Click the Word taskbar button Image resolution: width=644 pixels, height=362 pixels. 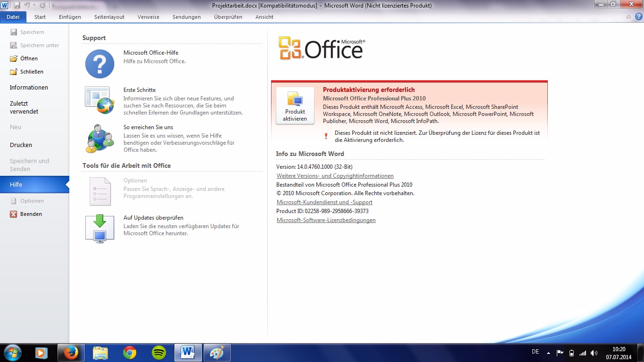188,353
